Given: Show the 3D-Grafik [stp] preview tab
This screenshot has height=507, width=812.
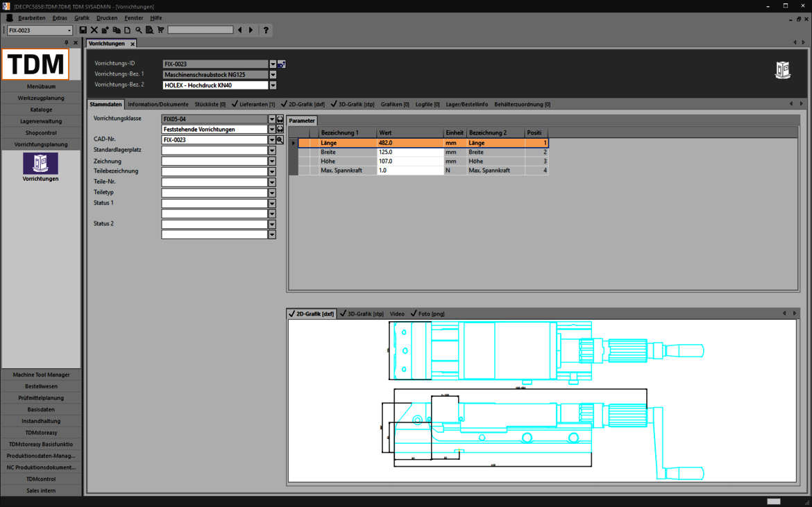Looking at the screenshot, I should coord(362,313).
